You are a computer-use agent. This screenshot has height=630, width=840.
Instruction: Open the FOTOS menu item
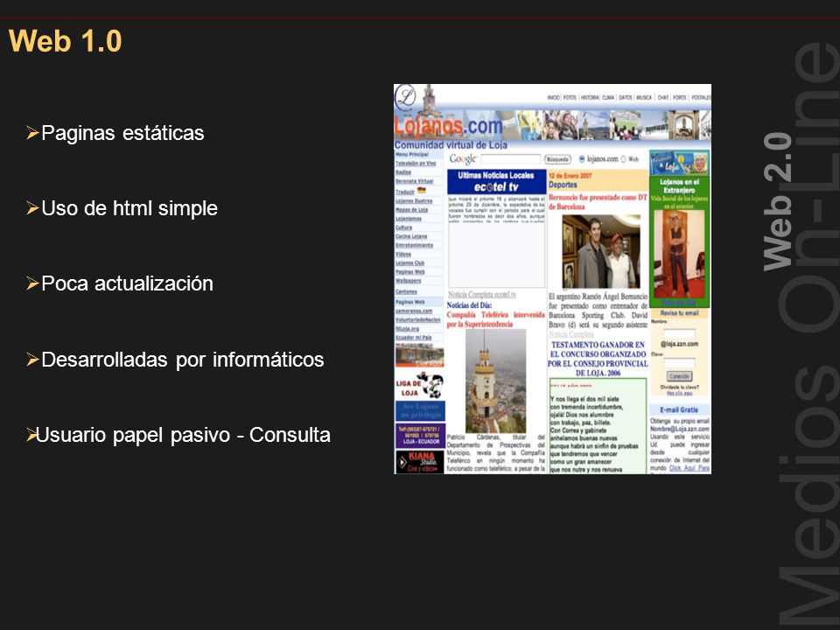coord(570,97)
